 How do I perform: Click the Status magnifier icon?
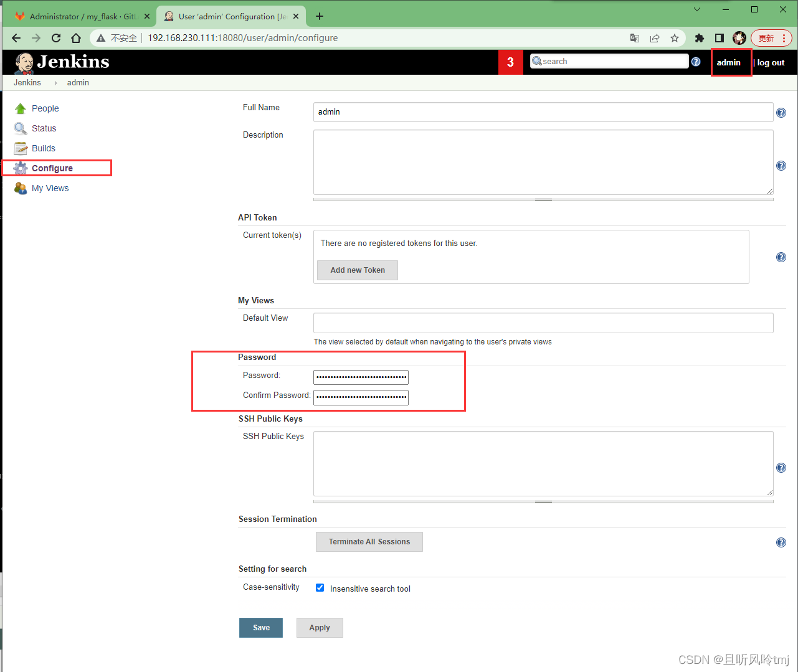click(x=21, y=128)
